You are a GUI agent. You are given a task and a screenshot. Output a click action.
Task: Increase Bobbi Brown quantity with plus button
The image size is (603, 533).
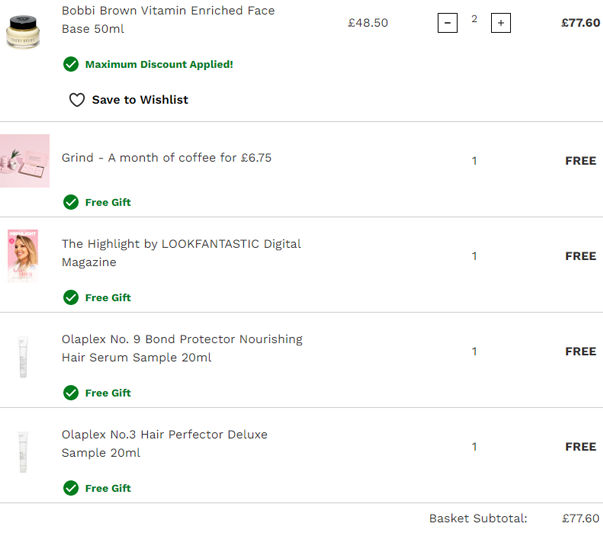(x=501, y=23)
